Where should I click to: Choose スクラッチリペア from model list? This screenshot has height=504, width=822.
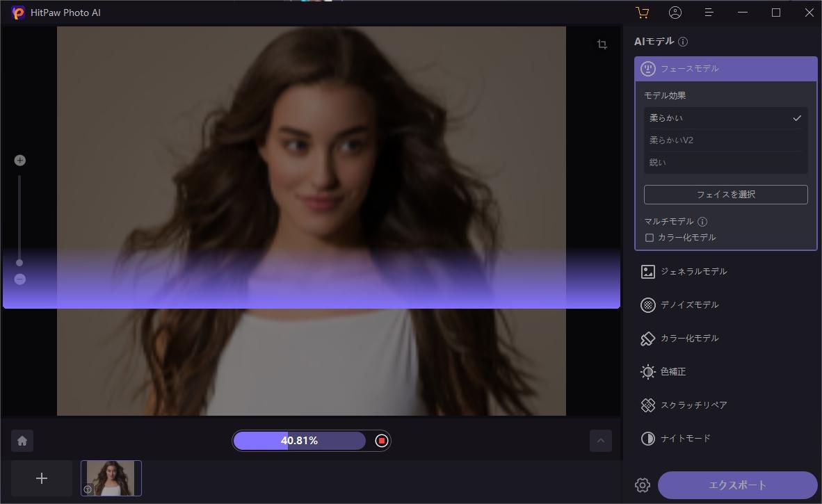click(693, 405)
